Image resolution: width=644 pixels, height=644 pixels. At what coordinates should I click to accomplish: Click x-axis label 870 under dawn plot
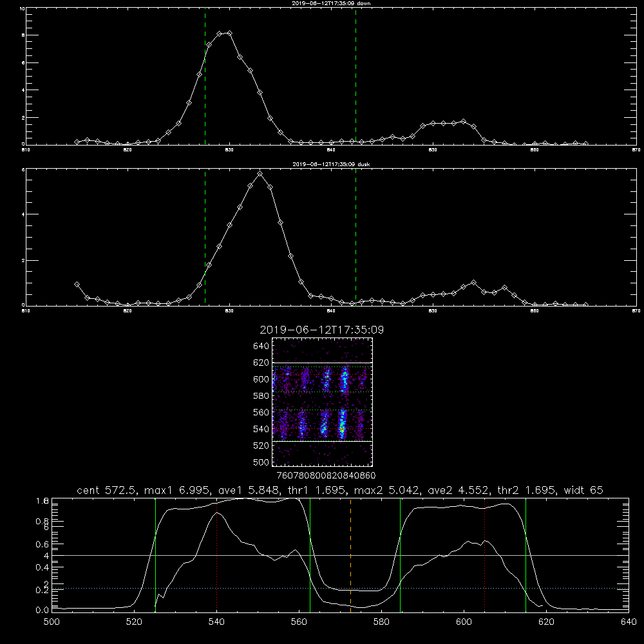(x=636, y=150)
